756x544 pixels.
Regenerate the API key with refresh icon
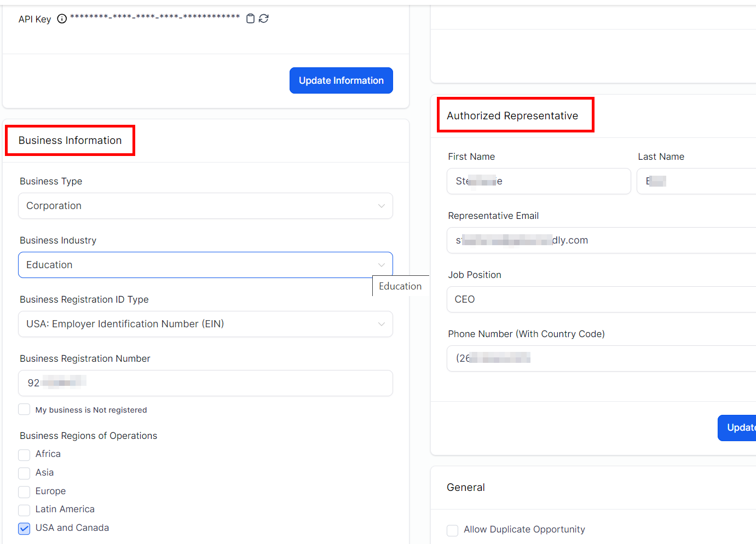264,19
